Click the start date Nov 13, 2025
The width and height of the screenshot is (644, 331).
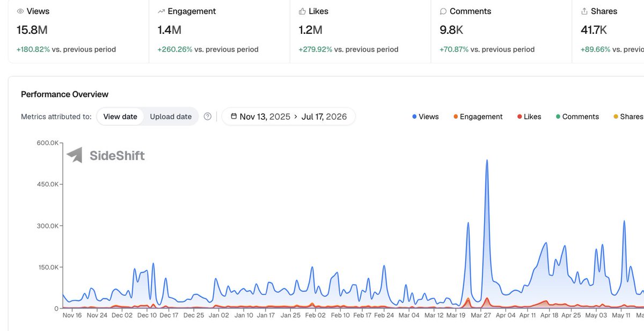click(x=265, y=117)
